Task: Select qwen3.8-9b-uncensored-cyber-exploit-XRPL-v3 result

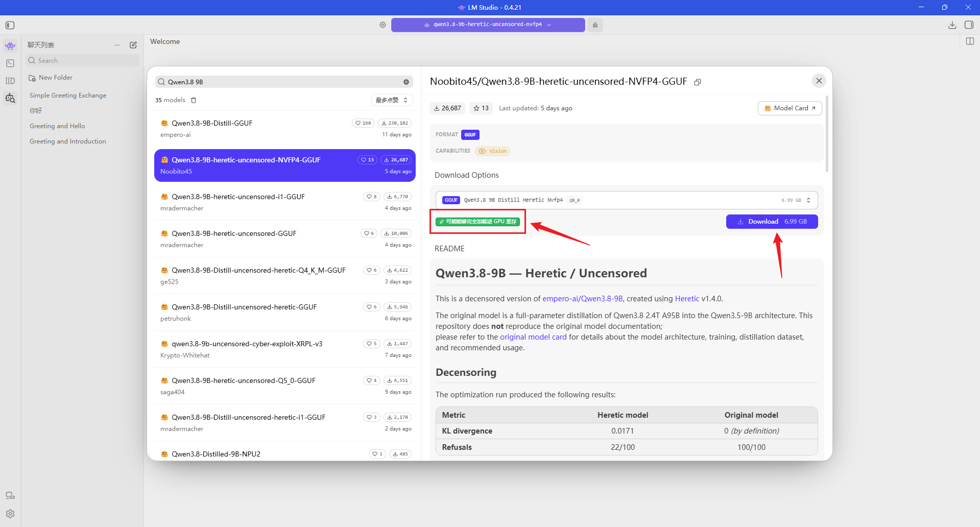Action: [285, 349]
